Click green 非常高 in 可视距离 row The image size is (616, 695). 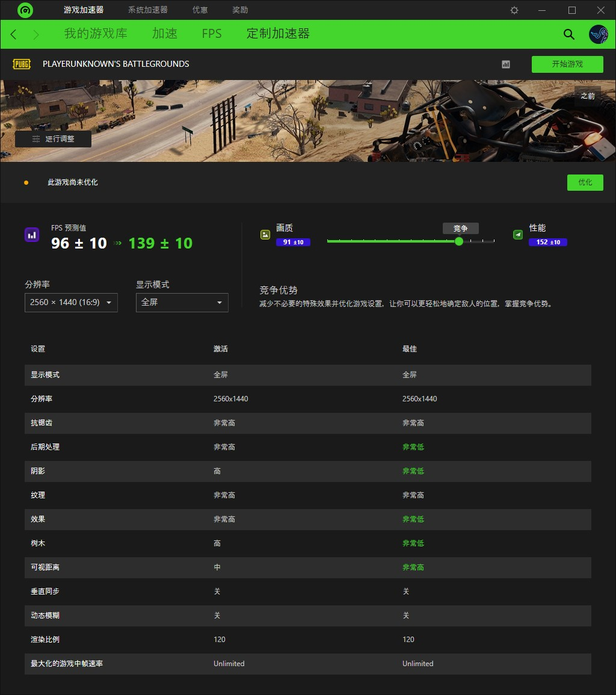coord(413,567)
